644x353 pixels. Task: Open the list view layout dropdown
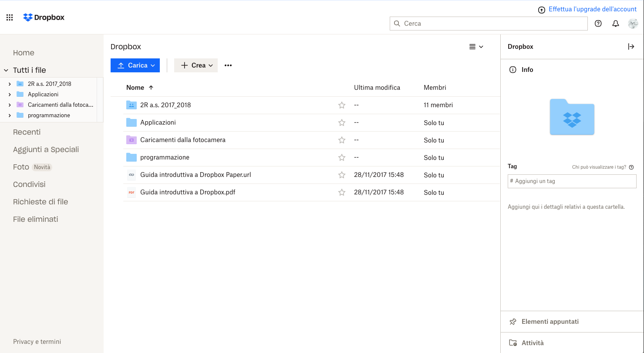476,47
